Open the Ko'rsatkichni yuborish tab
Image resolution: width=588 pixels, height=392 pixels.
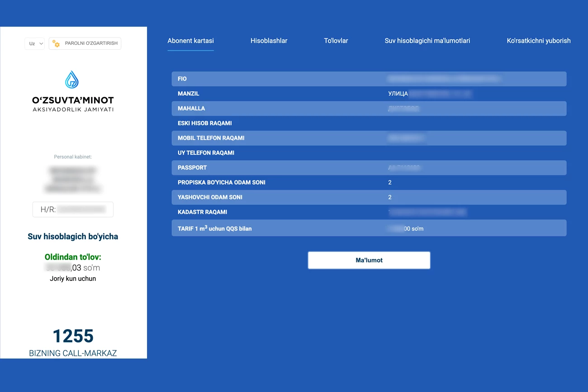tap(539, 41)
